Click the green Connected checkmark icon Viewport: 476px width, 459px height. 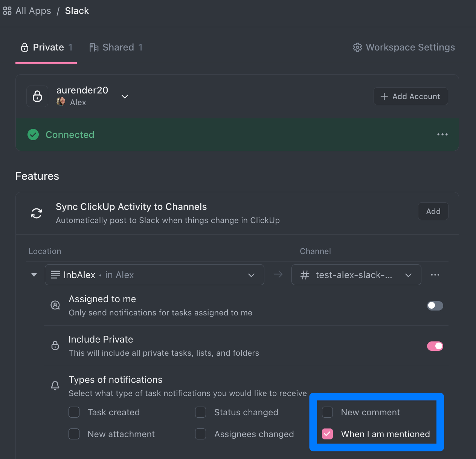coord(33,135)
